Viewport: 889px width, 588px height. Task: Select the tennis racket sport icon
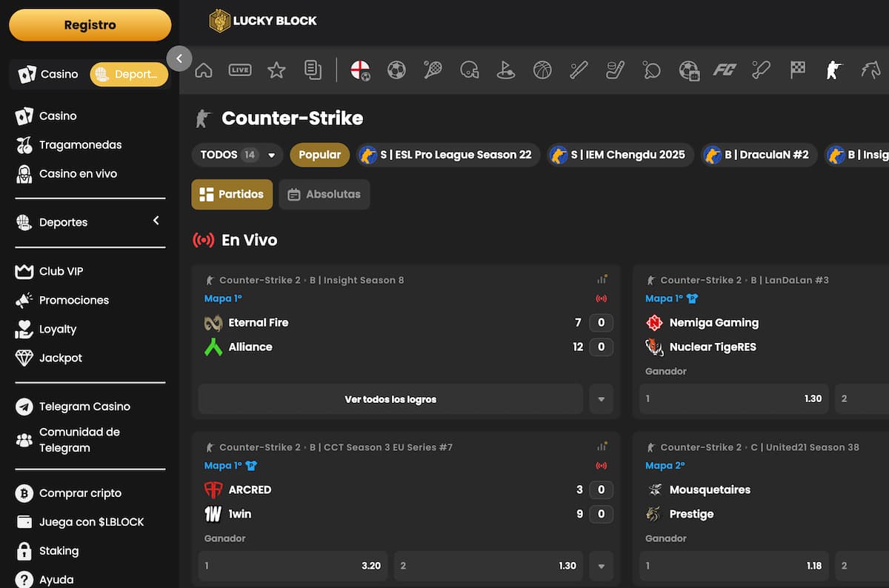tap(433, 70)
